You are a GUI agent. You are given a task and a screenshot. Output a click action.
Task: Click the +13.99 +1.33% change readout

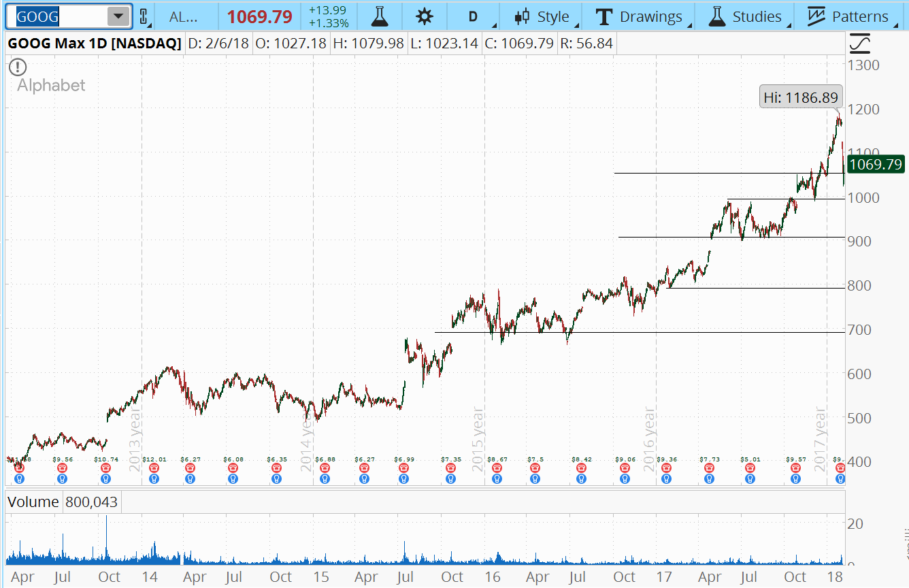pos(328,16)
